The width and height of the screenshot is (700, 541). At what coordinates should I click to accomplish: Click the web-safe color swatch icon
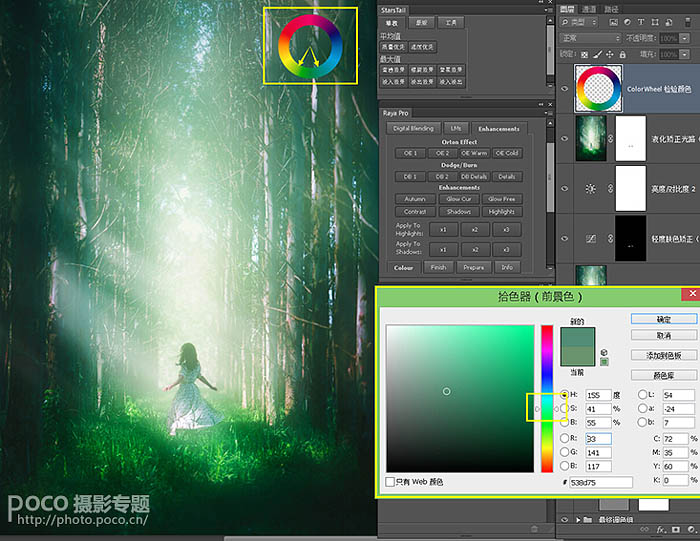pos(604,362)
